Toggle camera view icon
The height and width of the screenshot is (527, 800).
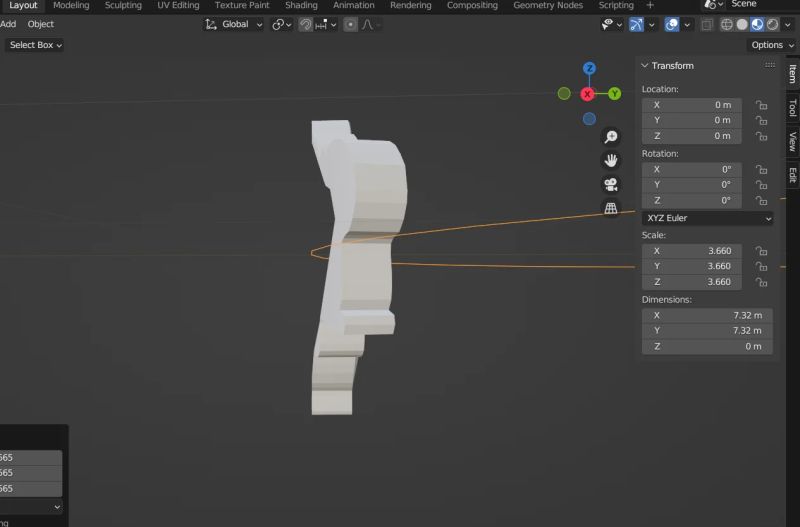(x=611, y=184)
